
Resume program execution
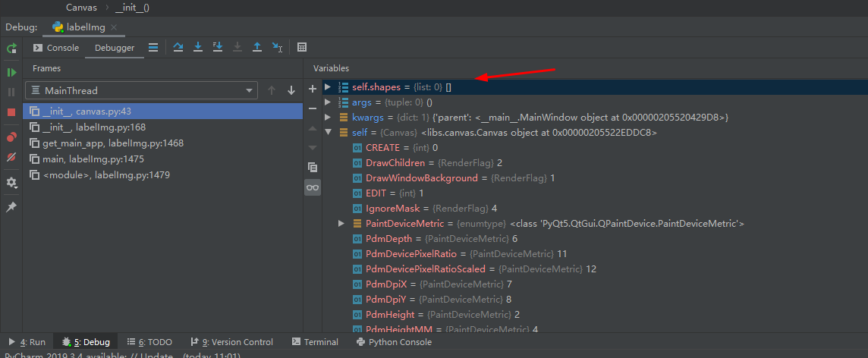click(11, 72)
